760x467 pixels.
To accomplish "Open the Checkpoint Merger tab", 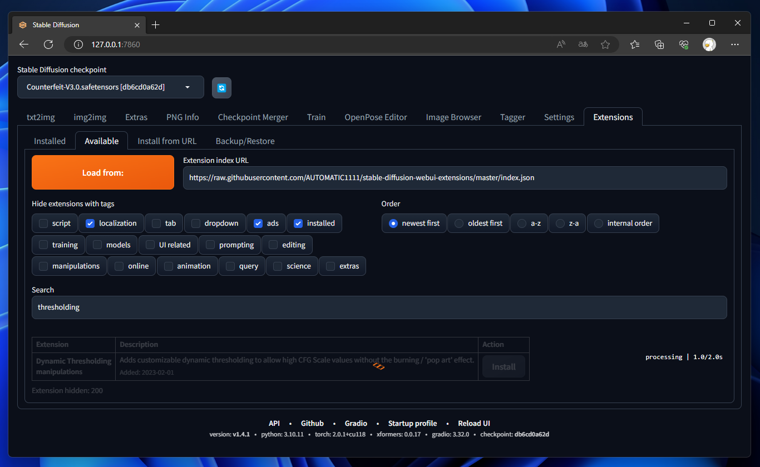I will pos(253,117).
